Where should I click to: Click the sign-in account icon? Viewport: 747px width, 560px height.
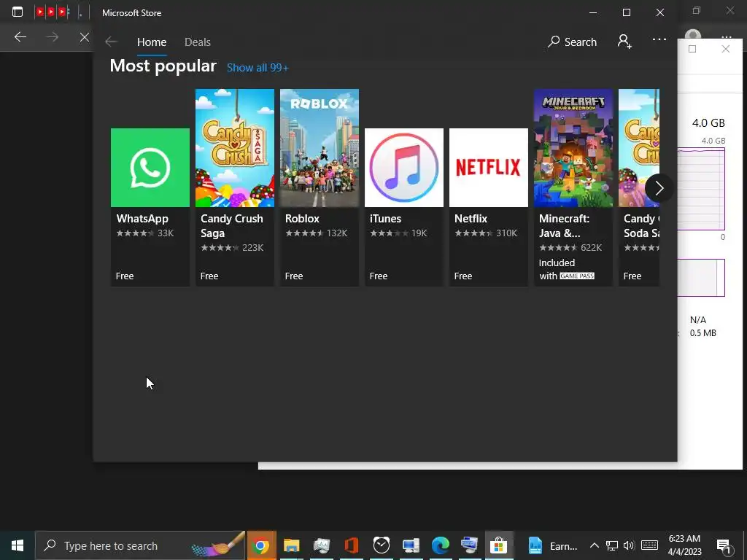click(x=624, y=42)
